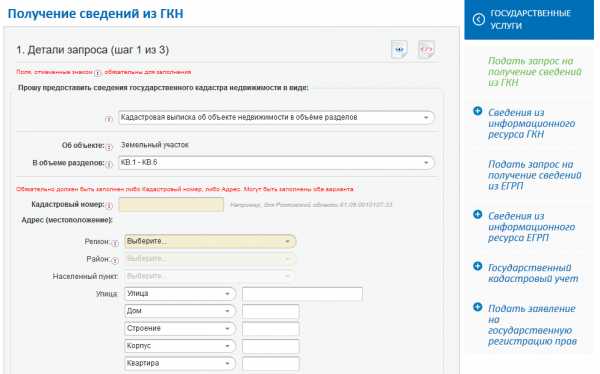Open the Квартира type dropdown
The image size is (600, 374).
point(179,363)
